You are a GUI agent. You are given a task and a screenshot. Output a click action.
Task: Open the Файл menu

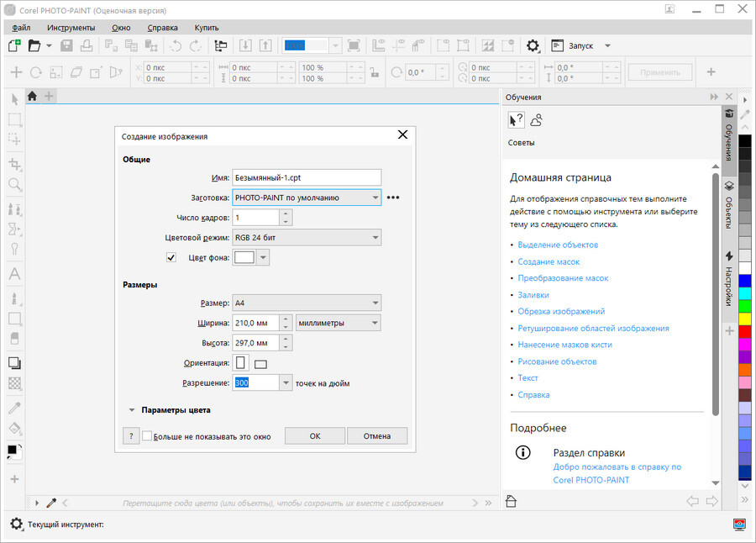21,28
